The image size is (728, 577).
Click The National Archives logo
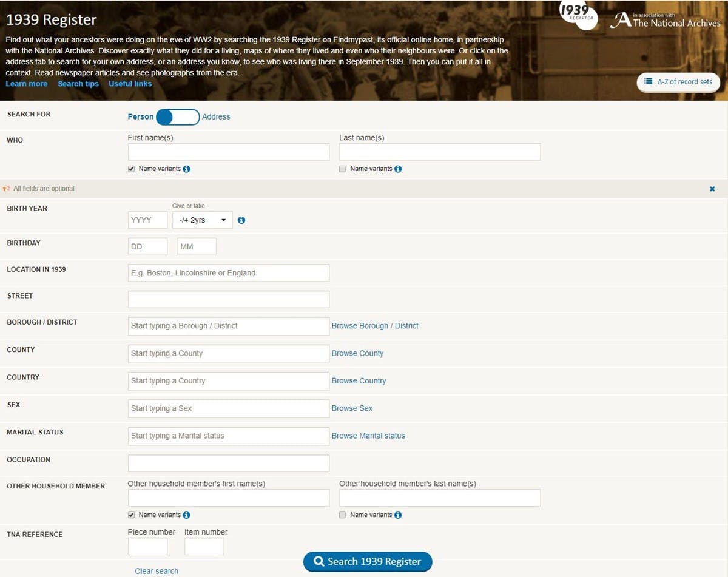(665, 20)
